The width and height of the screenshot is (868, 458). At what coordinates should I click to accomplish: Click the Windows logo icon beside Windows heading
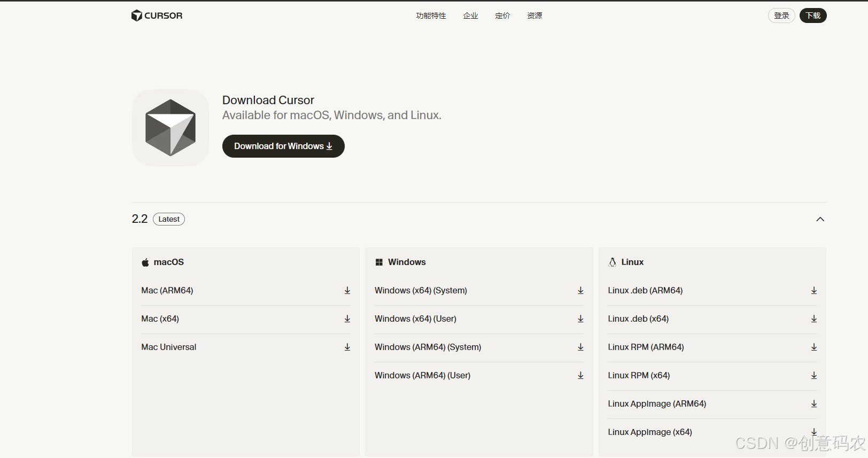coord(379,262)
